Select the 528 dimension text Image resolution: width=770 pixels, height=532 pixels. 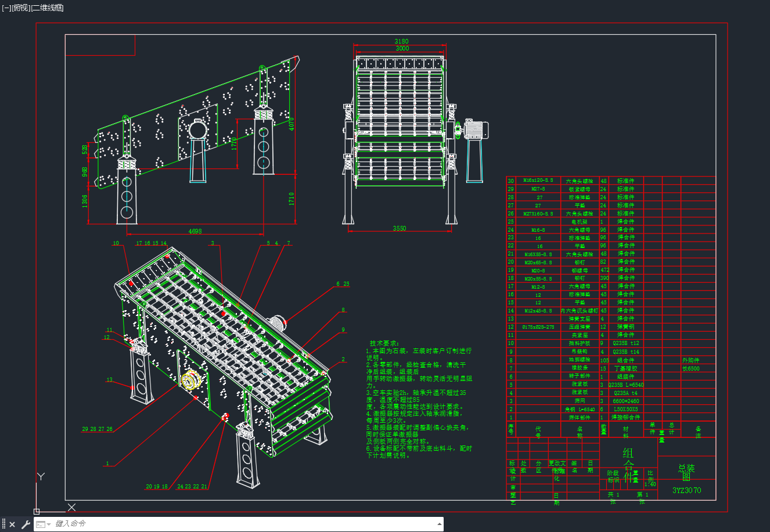[85, 149]
